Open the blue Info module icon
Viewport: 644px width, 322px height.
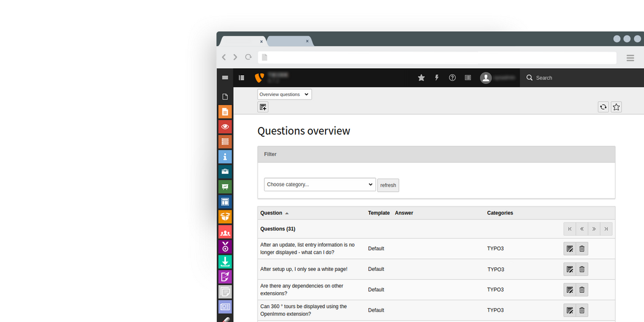225,157
